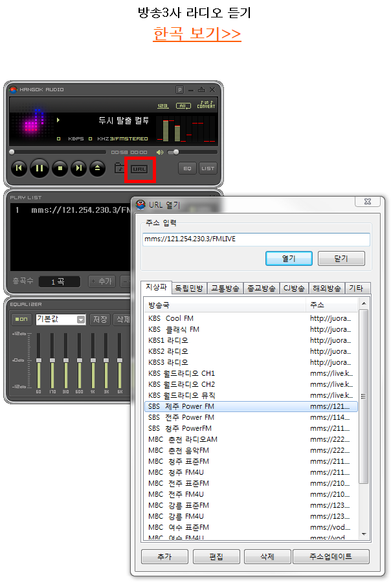The image size is (391, 588).
Task: Click the 저장 button in Equalizer
Action: 100,320
